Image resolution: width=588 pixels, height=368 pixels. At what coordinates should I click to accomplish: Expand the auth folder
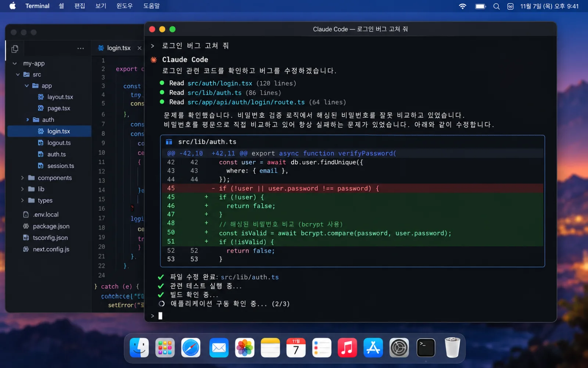[x=28, y=120]
